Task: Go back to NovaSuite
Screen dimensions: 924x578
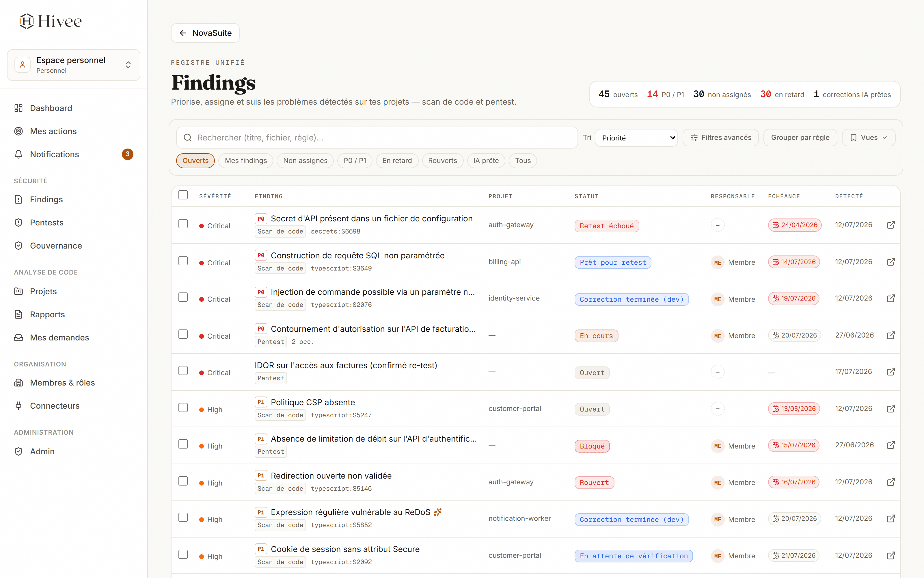Action: click(x=205, y=33)
